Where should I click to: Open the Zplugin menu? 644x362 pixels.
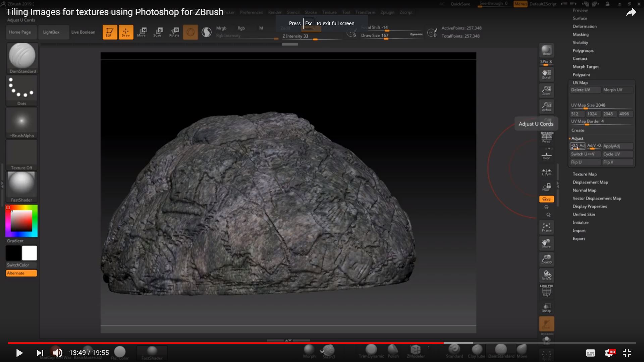[x=387, y=12]
